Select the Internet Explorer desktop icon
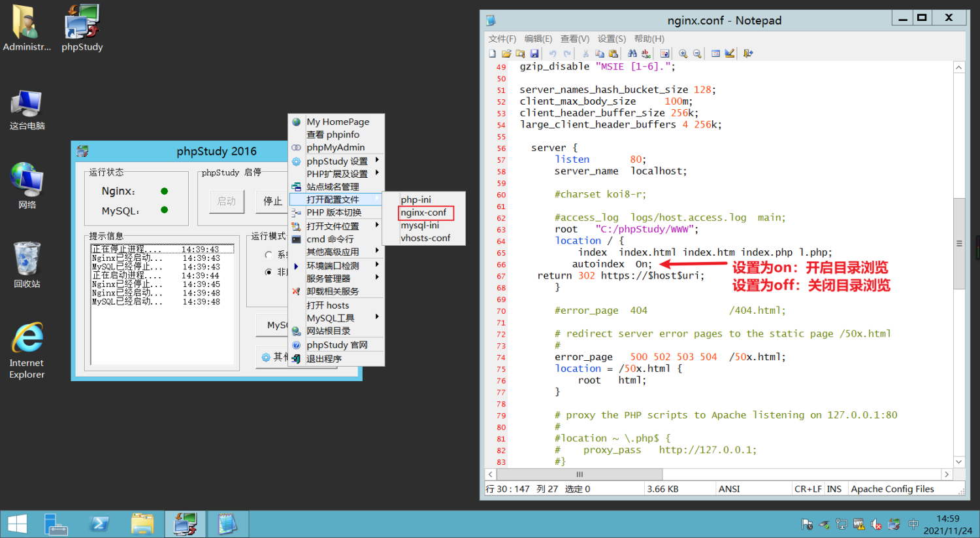 point(27,350)
